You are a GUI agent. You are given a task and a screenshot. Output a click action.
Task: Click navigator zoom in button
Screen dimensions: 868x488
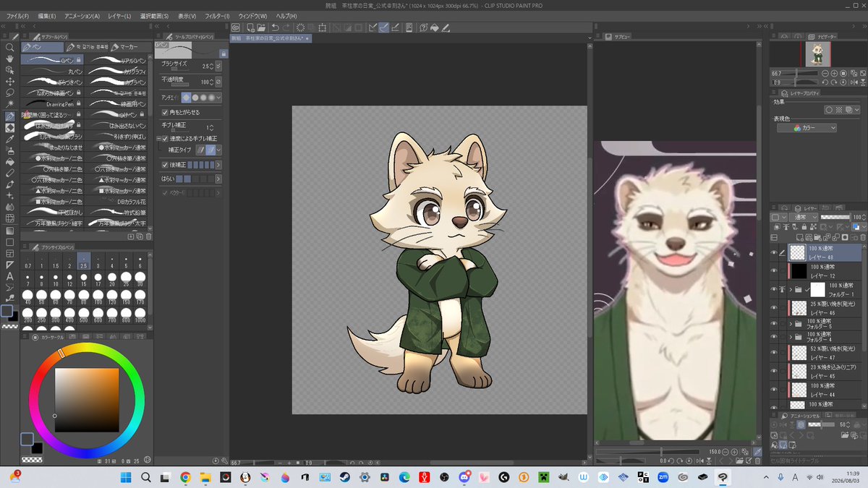pyautogui.click(x=833, y=74)
